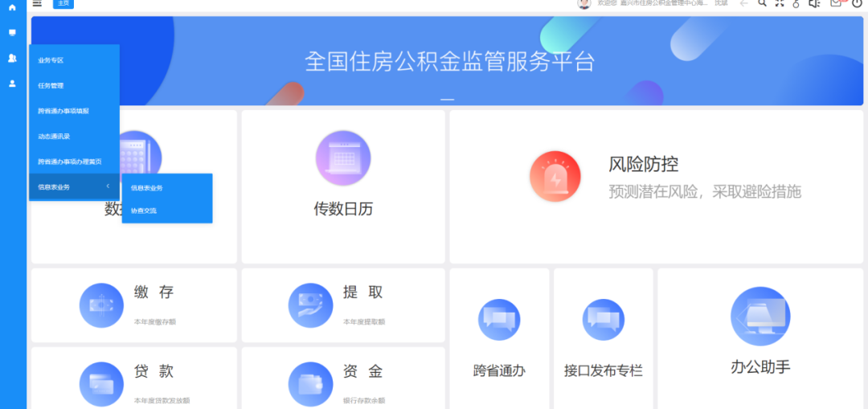Switch to the 主页 tab
Image resolution: width=868 pixels, height=409 pixels.
(63, 3)
